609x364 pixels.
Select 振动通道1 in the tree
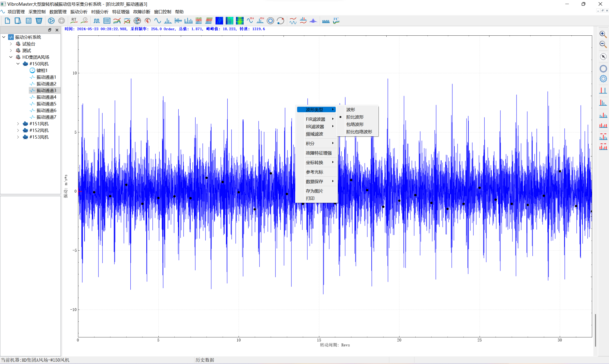(46, 77)
